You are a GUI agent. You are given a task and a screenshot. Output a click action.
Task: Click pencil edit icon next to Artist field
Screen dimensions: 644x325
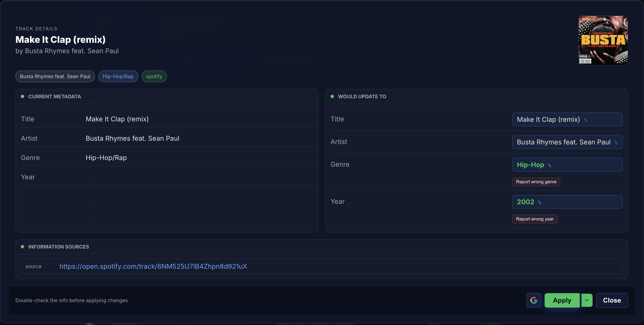point(616,143)
